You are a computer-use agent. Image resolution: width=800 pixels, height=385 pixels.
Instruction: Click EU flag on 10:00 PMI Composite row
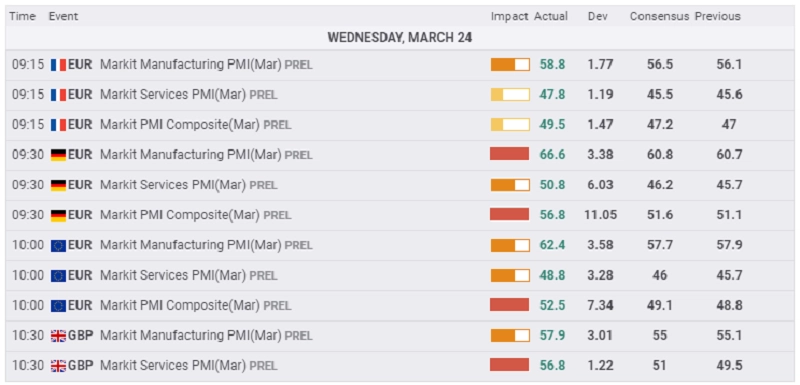click(58, 305)
